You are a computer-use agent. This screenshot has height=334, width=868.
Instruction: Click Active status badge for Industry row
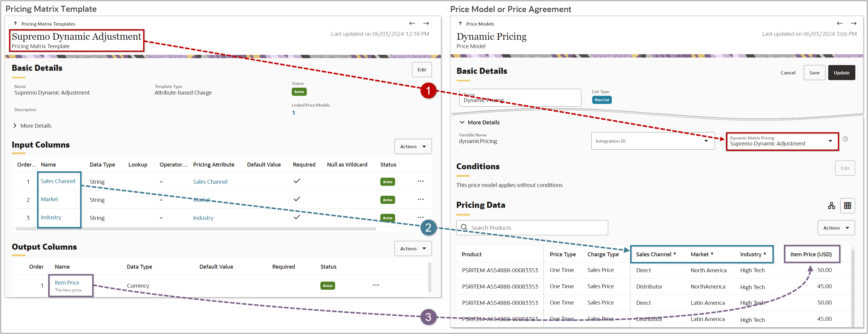[388, 217]
